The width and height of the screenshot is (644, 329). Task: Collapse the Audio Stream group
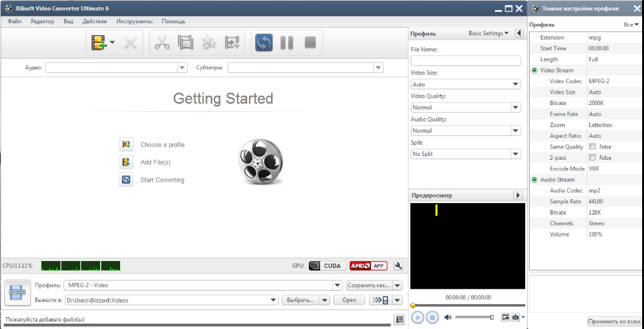(x=535, y=179)
